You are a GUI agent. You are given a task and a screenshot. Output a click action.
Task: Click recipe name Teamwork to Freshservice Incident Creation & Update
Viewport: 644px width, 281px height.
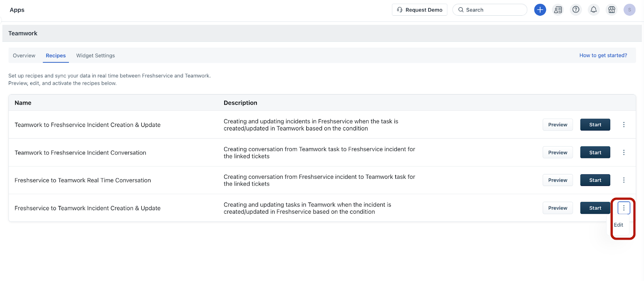coord(87,125)
